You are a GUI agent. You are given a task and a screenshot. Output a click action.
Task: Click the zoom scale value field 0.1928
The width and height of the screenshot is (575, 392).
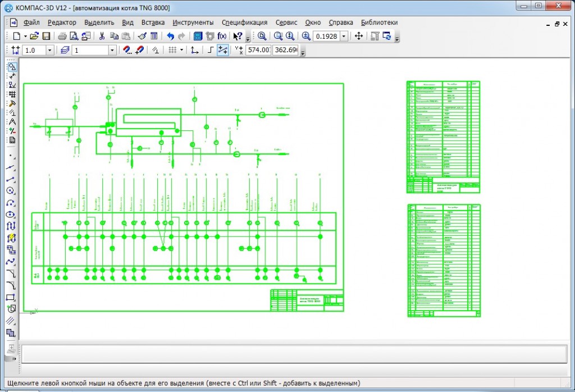click(x=326, y=36)
